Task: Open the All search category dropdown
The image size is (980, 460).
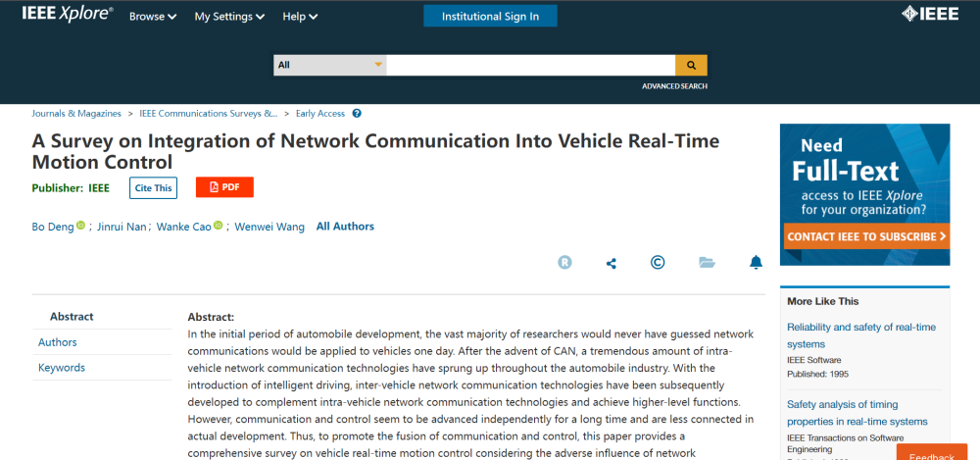Action: [x=329, y=66]
